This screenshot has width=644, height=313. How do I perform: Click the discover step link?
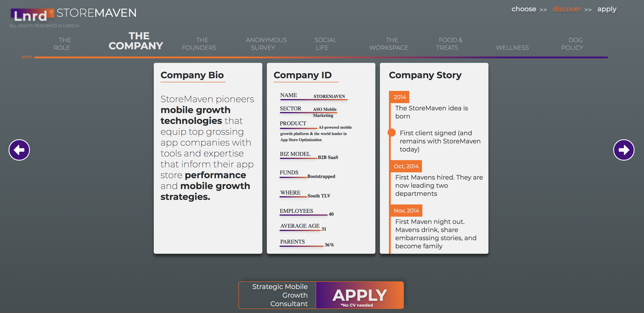pos(566,9)
